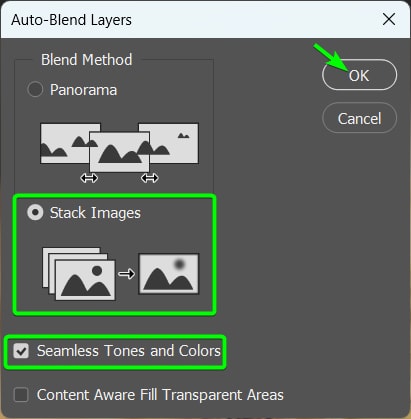
Task: Click the left double-arrow under the panorama
Action: pyautogui.click(x=89, y=178)
